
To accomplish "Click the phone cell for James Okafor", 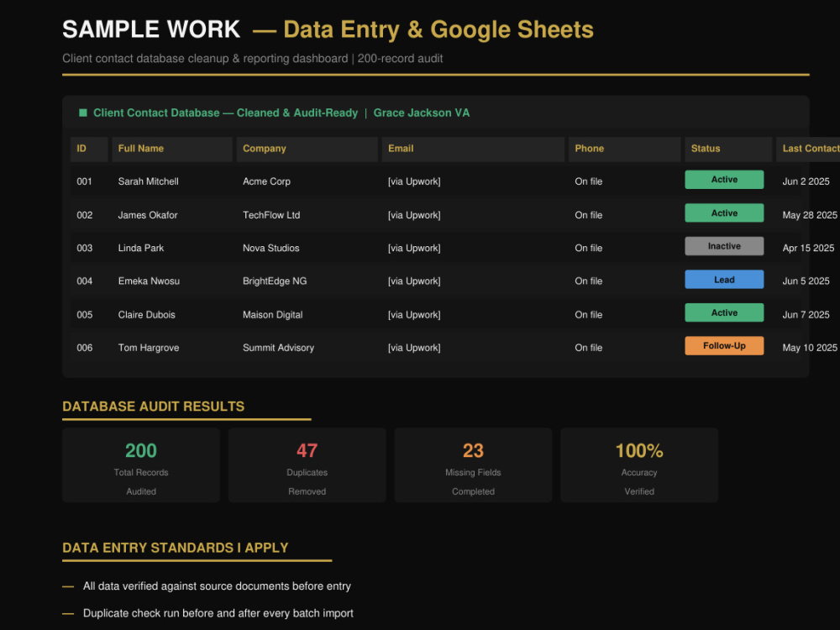I will coord(588,215).
